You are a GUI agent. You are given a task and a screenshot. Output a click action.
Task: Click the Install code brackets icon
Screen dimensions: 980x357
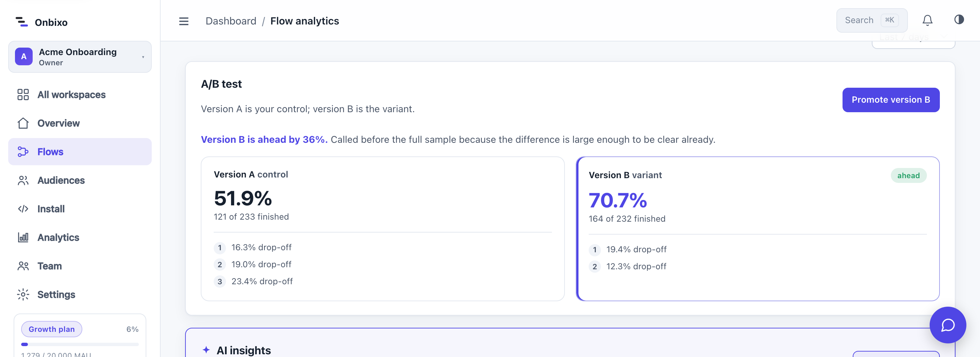(x=23, y=209)
